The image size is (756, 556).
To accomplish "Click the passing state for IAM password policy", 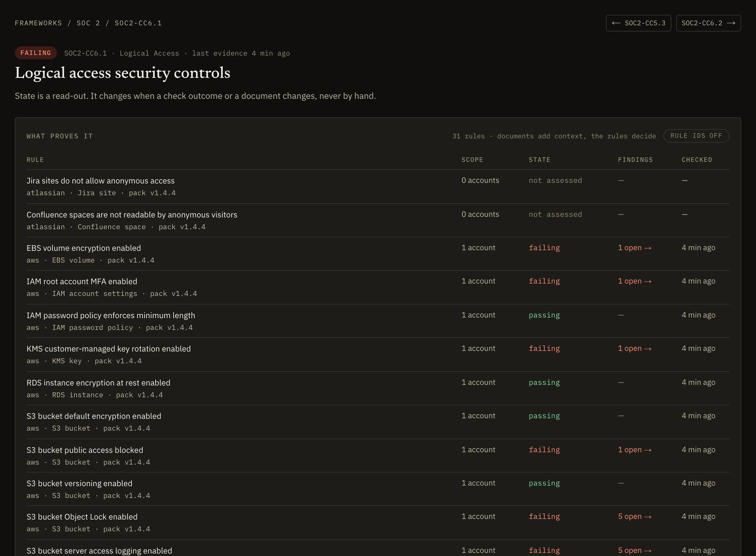I will tap(544, 315).
